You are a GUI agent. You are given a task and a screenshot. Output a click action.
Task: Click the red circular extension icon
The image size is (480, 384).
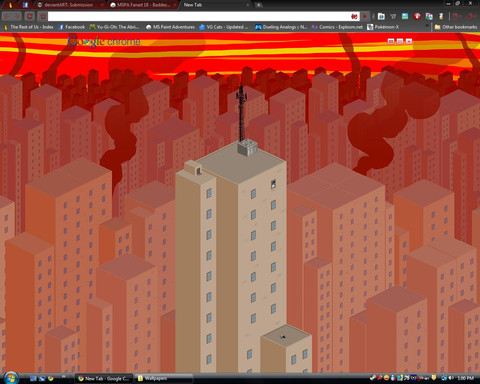[417, 16]
